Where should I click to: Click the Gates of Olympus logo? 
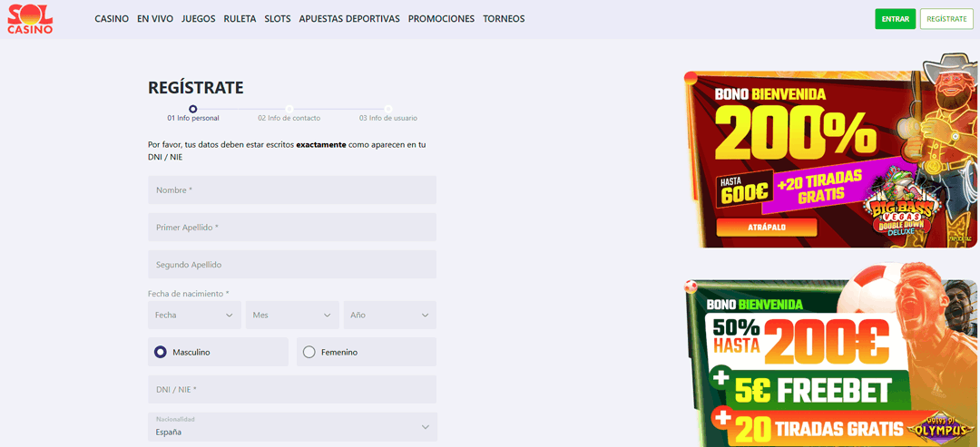coord(943,427)
